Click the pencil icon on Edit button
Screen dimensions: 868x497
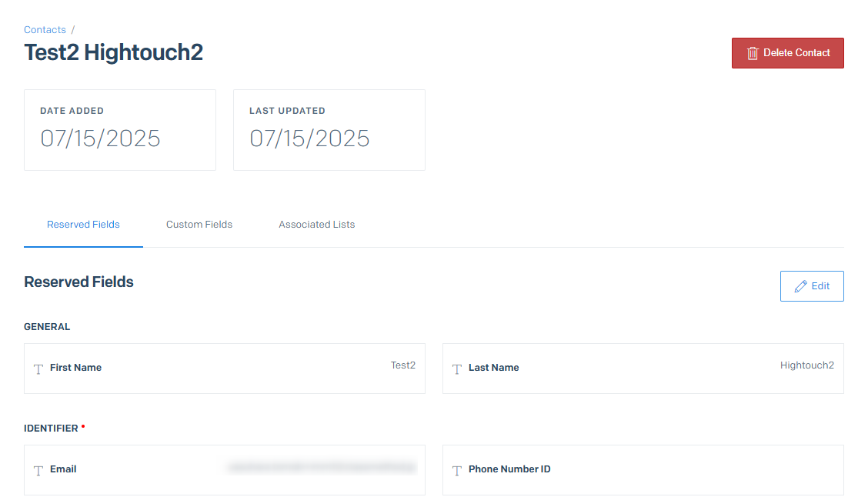[800, 286]
